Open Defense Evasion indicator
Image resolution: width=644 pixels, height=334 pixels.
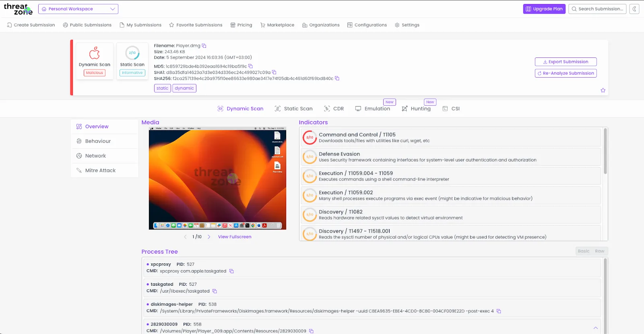pyautogui.click(x=451, y=157)
